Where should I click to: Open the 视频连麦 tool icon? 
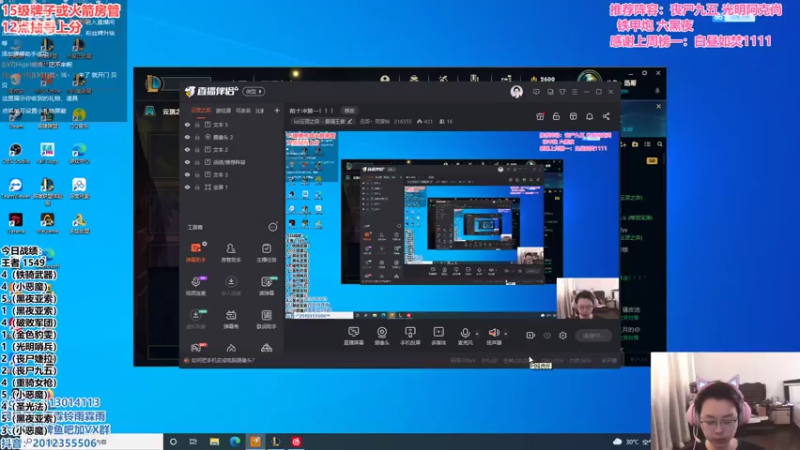tap(196, 285)
